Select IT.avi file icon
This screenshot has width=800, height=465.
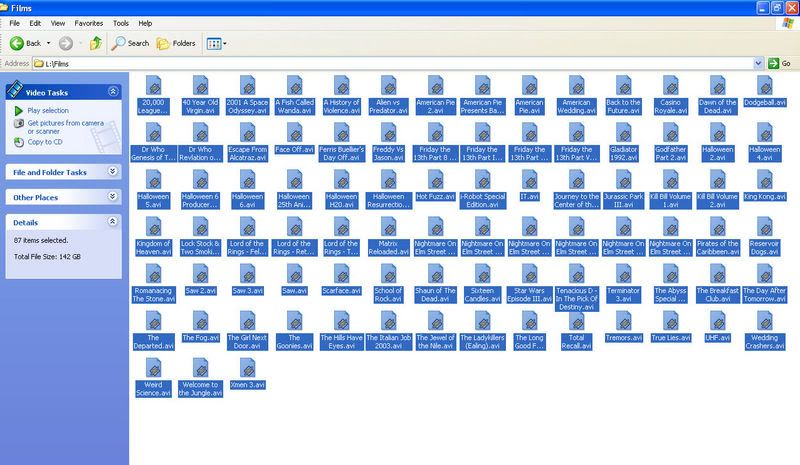pyautogui.click(x=530, y=180)
